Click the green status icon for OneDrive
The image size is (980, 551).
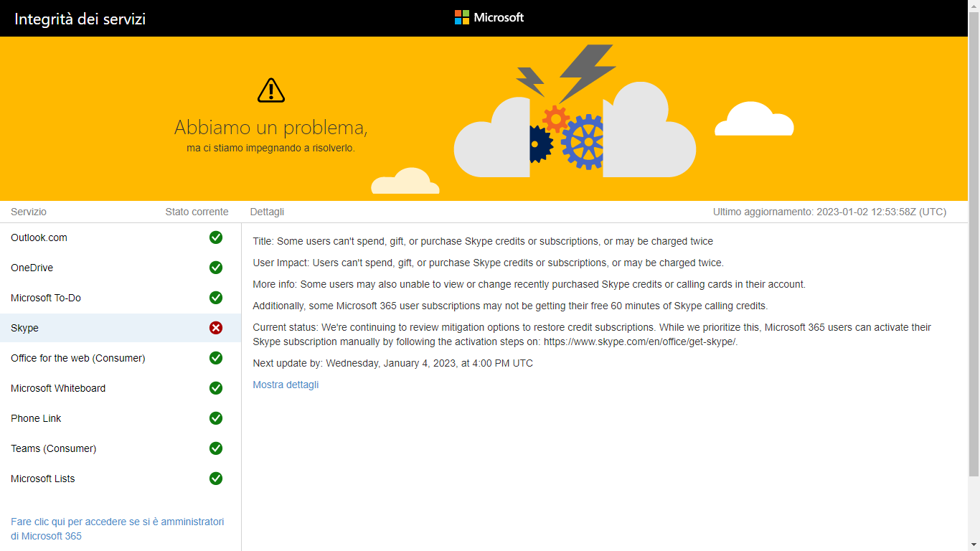(x=216, y=268)
